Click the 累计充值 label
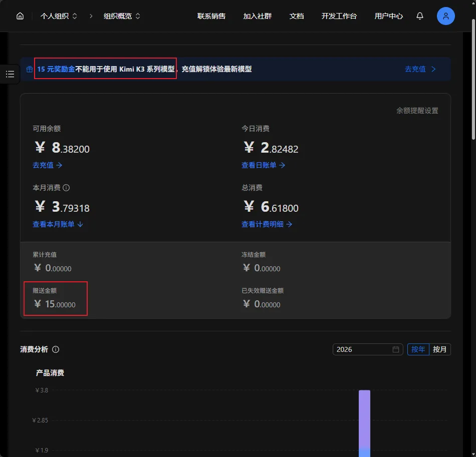 [45, 255]
